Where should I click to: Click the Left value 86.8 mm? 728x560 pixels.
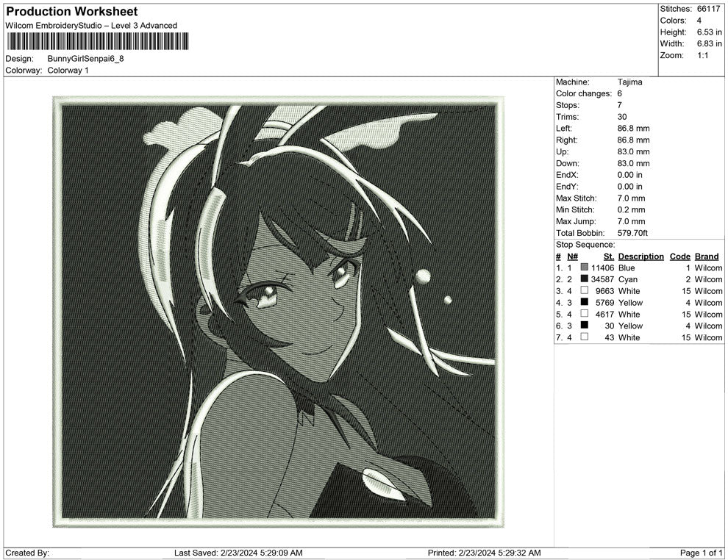point(634,129)
